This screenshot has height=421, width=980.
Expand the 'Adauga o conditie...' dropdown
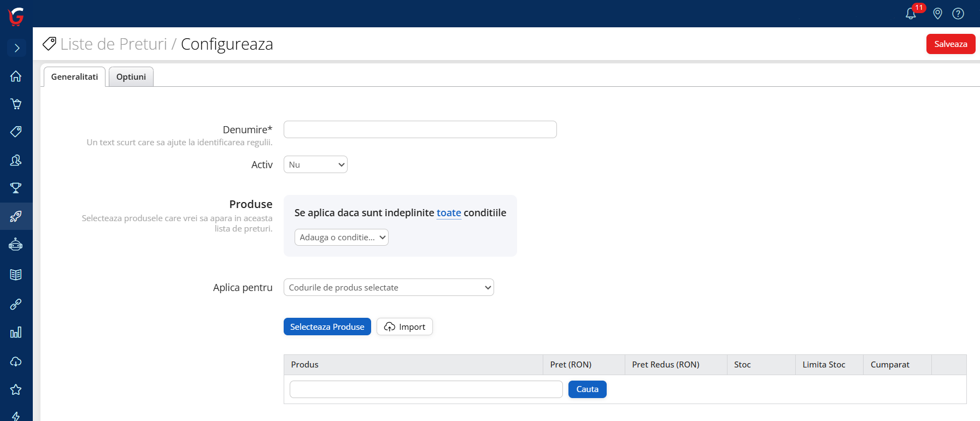point(342,238)
